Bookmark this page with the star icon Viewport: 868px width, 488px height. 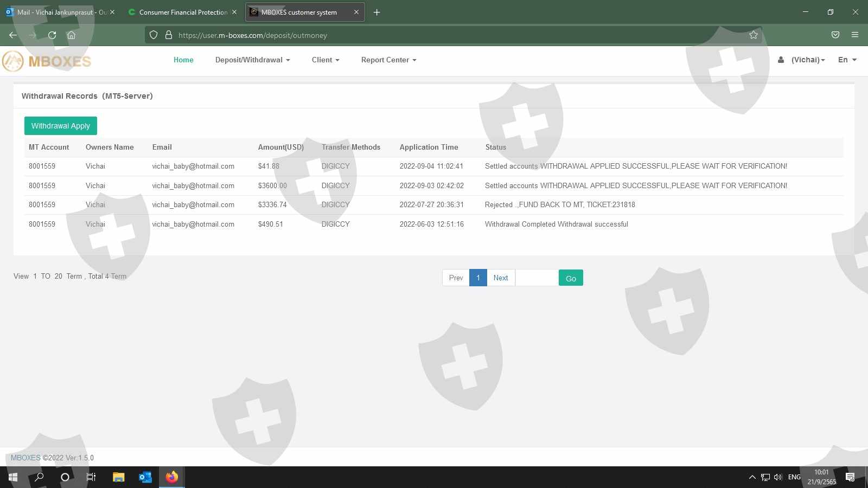[754, 35]
